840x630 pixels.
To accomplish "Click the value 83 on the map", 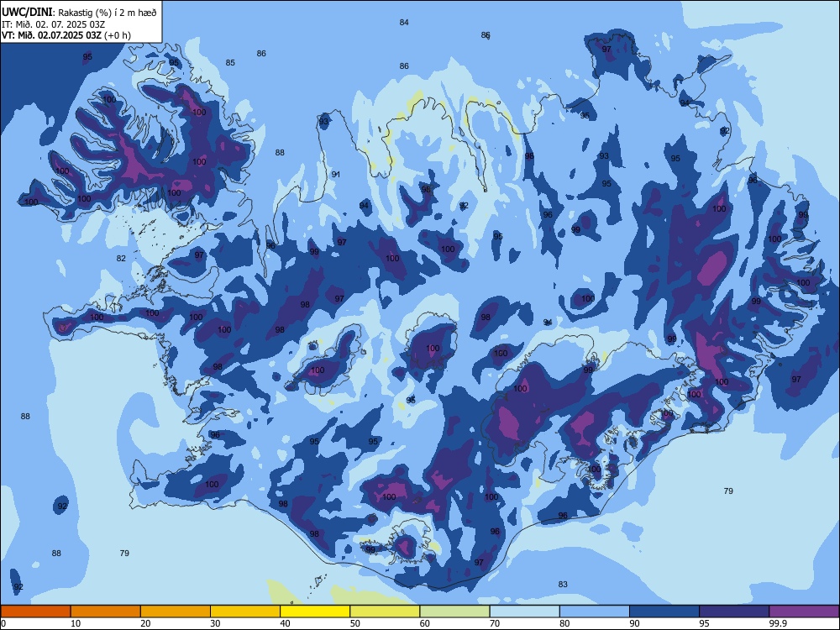I will 563,584.
